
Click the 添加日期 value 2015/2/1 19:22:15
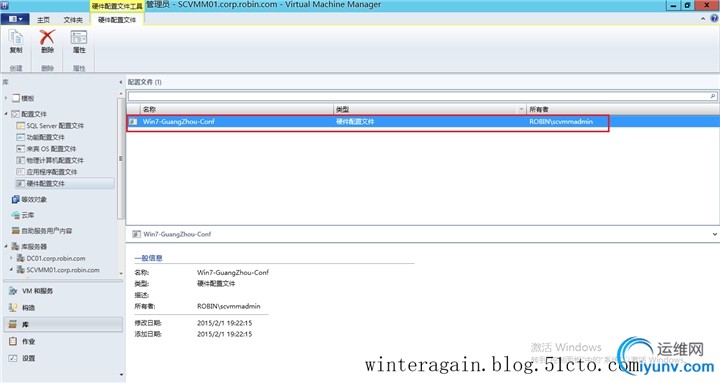(x=225, y=334)
